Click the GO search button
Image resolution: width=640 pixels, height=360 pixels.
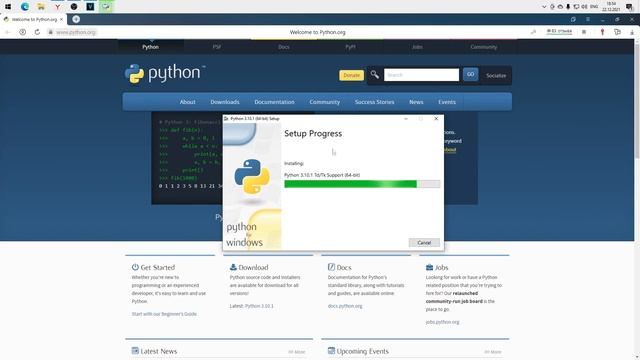[470, 74]
